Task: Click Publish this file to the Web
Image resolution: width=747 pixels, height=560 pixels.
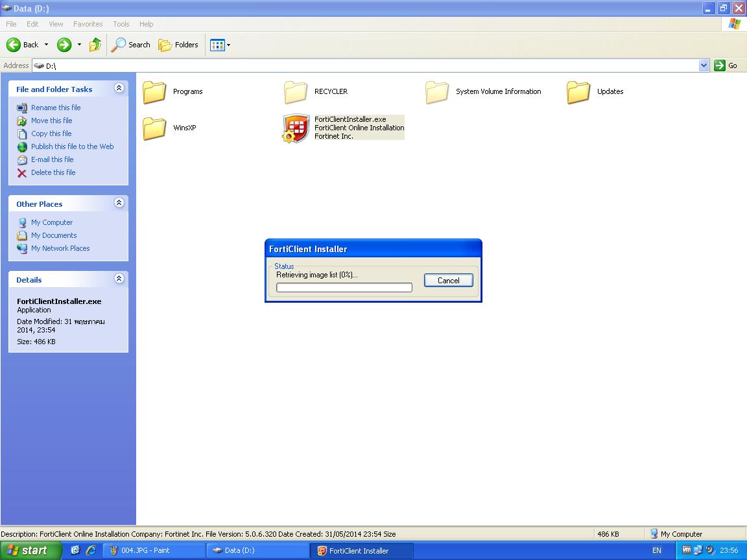Action: point(73,146)
